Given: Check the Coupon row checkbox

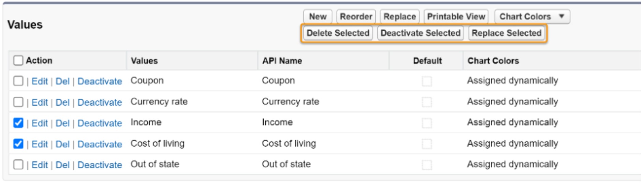Looking at the screenshot, I should click(x=18, y=81).
